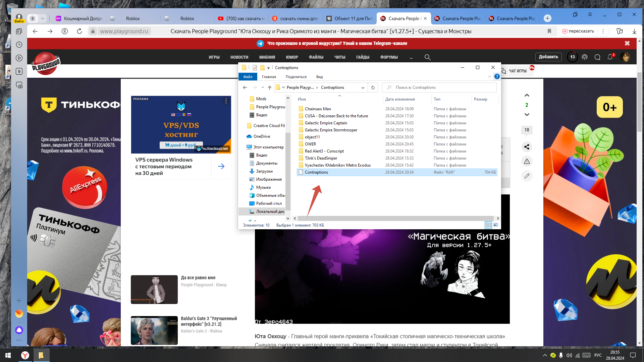Refresh the Contraptions folder view
This screenshot has height=362, width=644.
point(373,87)
